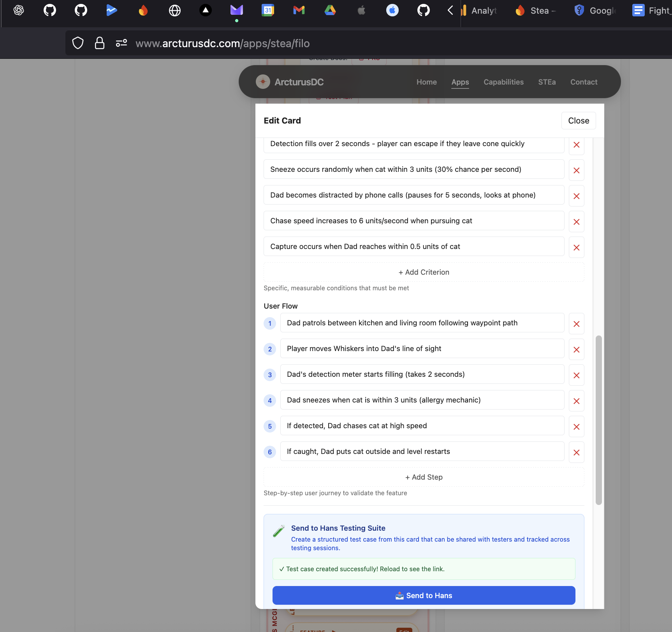Switch to the Google browser tab
The height and width of the screenshot is (632, 672).
point(596,11)
